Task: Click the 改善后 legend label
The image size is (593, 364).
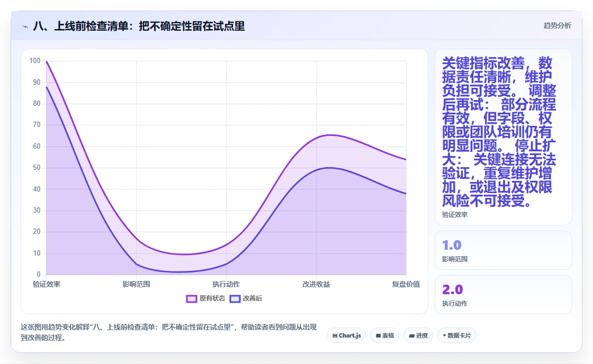Action: tap(252, 298)
